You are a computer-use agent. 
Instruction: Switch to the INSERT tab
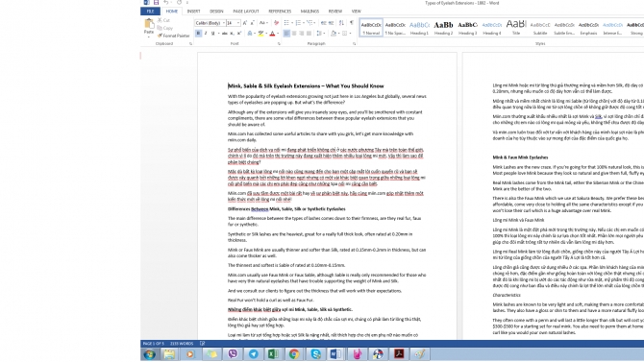(x=193, y=12)
